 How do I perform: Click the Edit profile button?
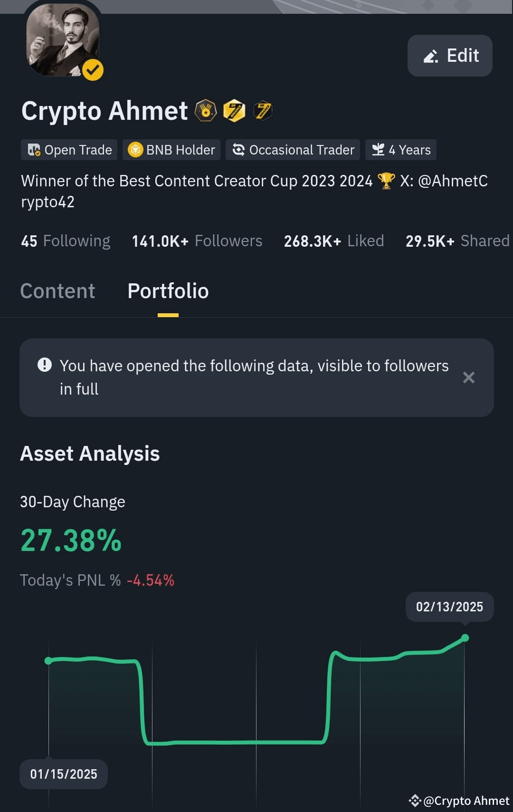[449, 56]
